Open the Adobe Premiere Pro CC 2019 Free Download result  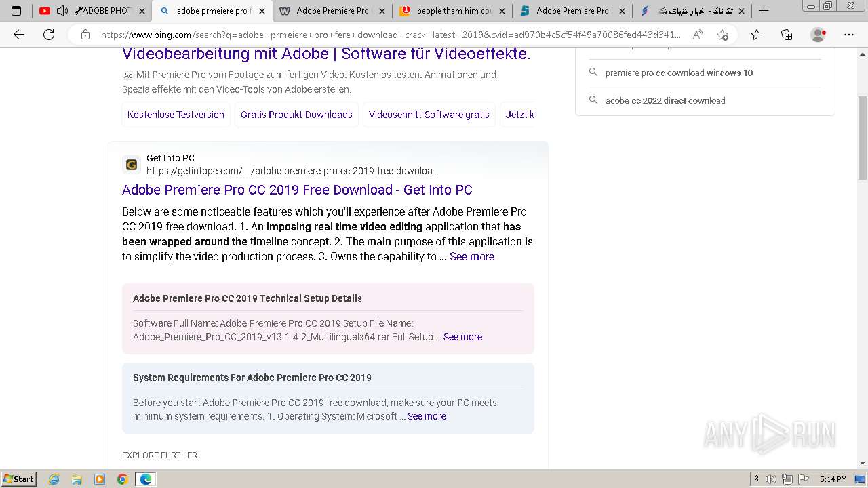click(x=297, y=190)
